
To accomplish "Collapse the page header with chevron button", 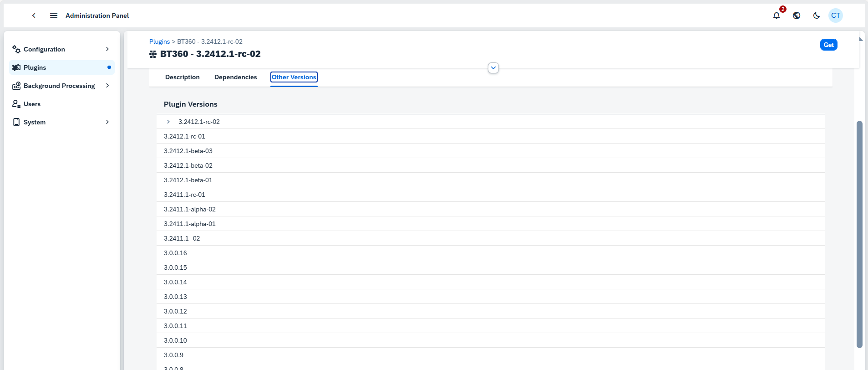I will coord(493,68).
